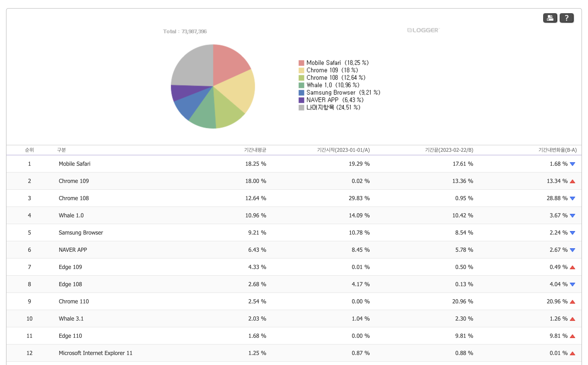Click the red up arrow for Chrome 110
Screen dimensions: 588x365
point(572,302)
